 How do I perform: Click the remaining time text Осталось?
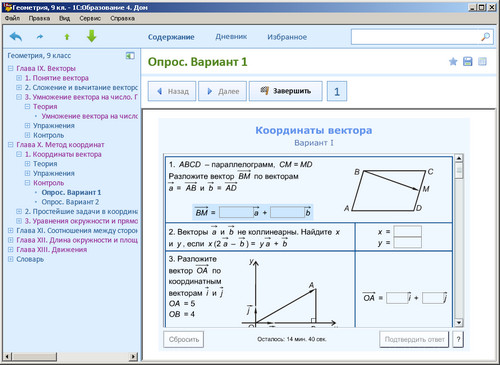click(x=292, y=339)
